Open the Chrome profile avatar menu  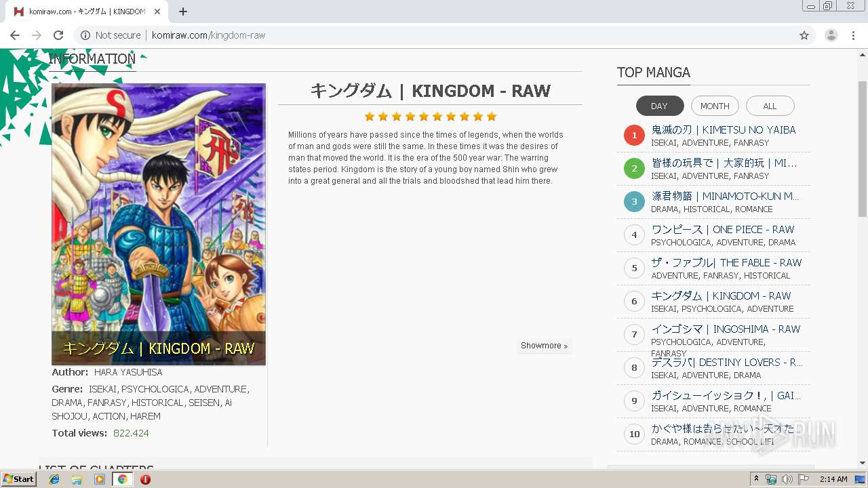pos(831,35)
